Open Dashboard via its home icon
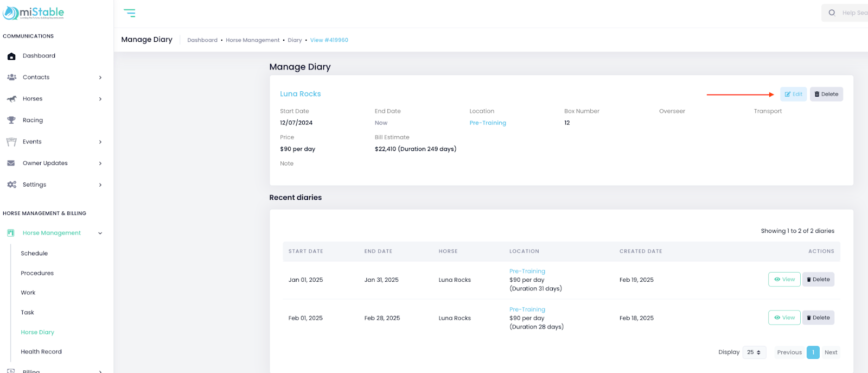 click(11, 56)
